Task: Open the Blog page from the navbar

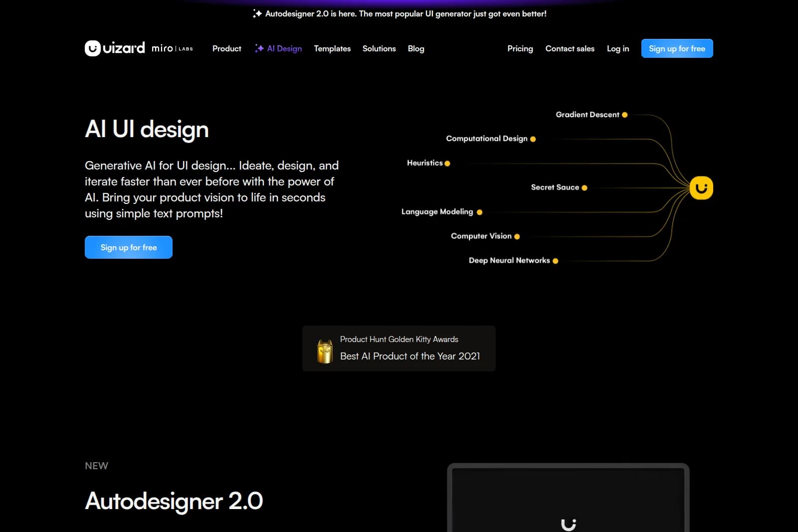Action: click(x=416, y=48)
